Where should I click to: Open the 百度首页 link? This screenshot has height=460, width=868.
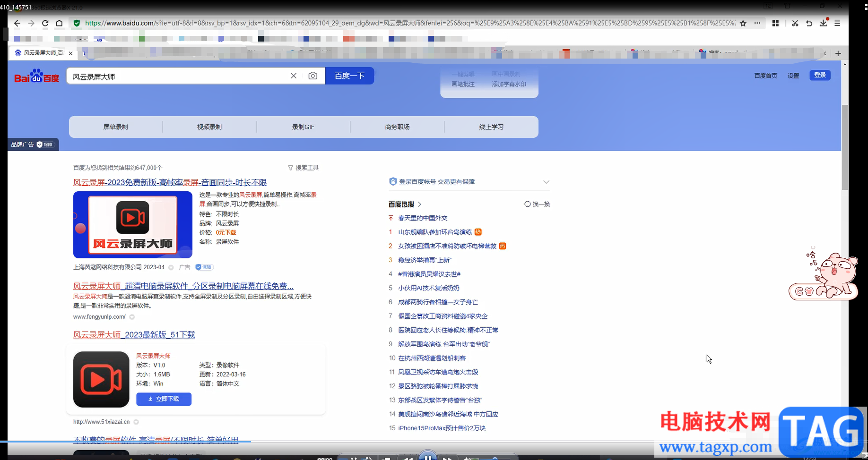pos(766,76)
